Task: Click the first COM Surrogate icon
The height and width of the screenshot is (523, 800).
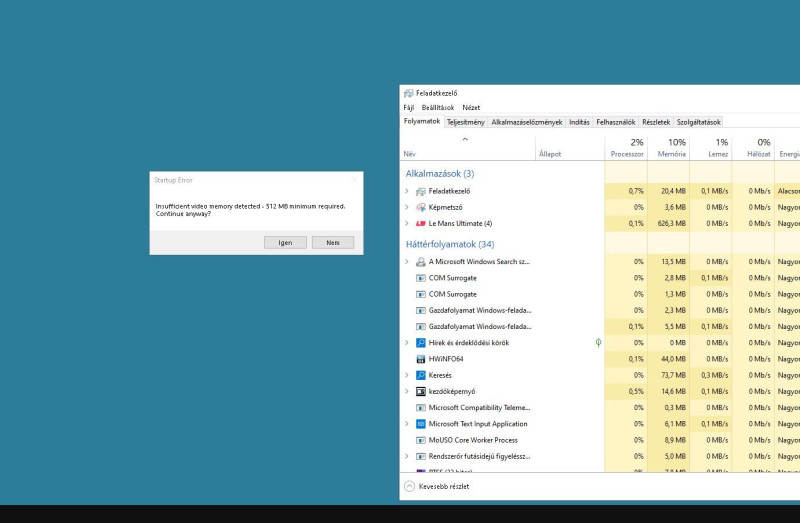Action: coord(420,278)
